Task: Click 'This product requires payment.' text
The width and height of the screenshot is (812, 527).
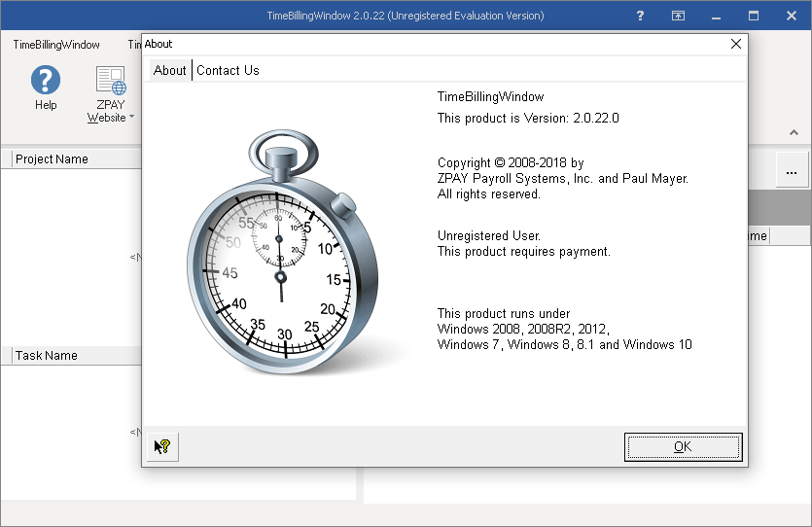Action: (523, 252)
